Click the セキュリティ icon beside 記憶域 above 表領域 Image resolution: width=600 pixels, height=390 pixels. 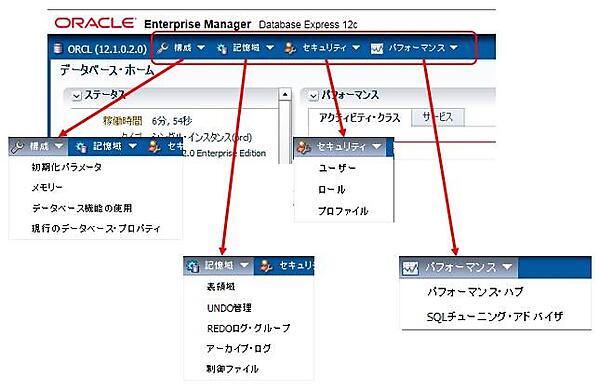pyautogui.click(x=266, y=266)
